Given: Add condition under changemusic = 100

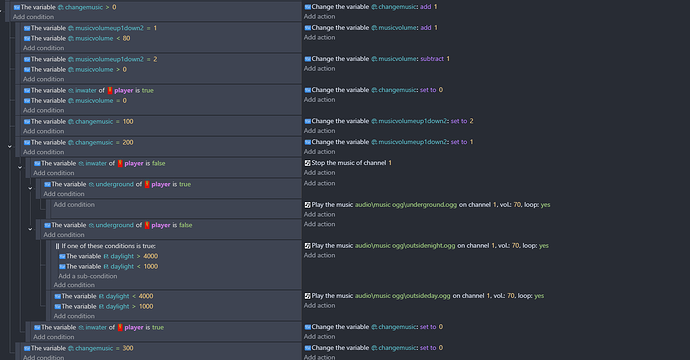Looking at the screenshot, I should [x=44, y=132].
